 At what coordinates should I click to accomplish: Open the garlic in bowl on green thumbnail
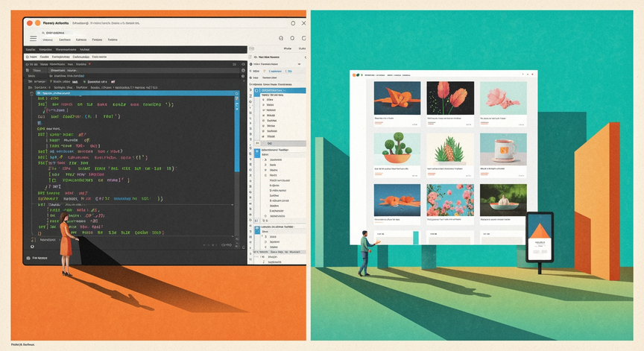503,200
